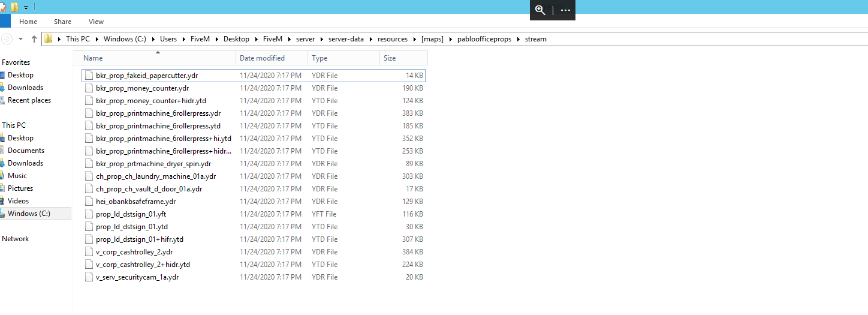Expand chevron after 'server' breadcrumb
This screenshot has width=868, height=315.
[x=322, y=39]
